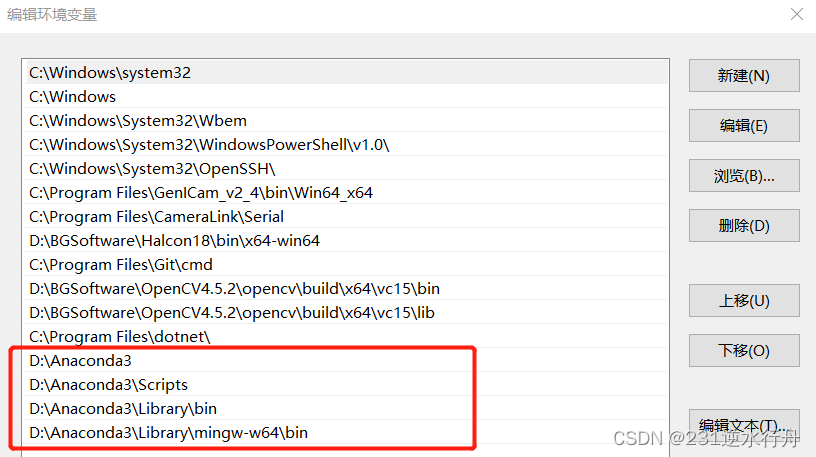Move entry up with 上移(U)
The width and height of the screenshot is (816, 457).
pos(744,300)
